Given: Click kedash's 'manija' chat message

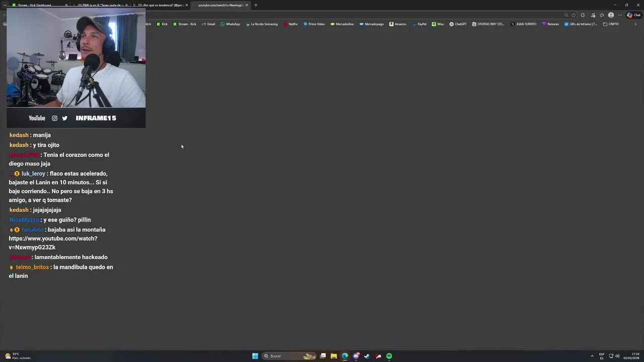Looking at the screenshot, I should pos(30,135).
